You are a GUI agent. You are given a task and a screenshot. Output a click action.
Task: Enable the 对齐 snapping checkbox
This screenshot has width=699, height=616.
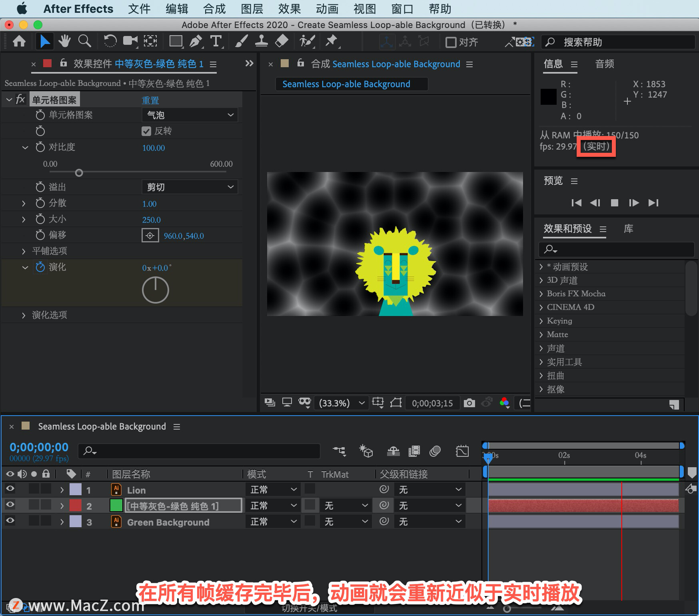(451, 42)
